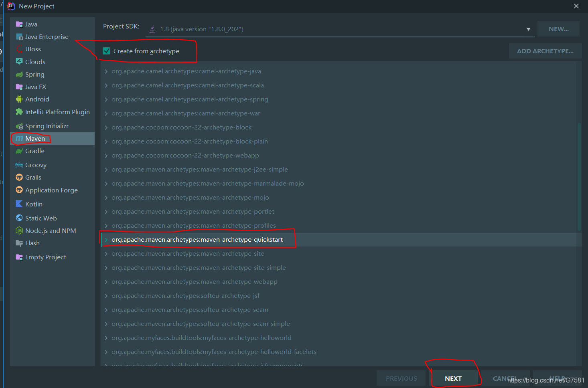This screenshot has height=388, width=588.
Task: Click the Project SDK 1.8 value field
Action: 340,29
